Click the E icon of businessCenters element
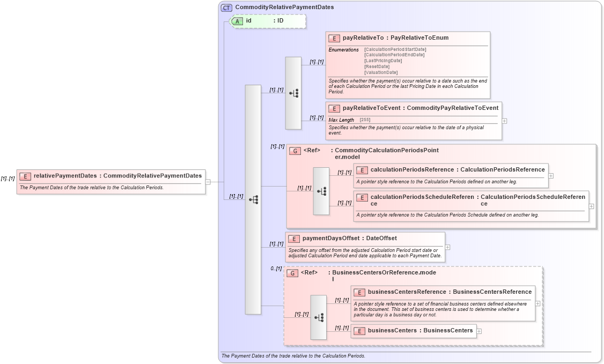This screenshot has width=604, height=364. [x=359, y=331]
